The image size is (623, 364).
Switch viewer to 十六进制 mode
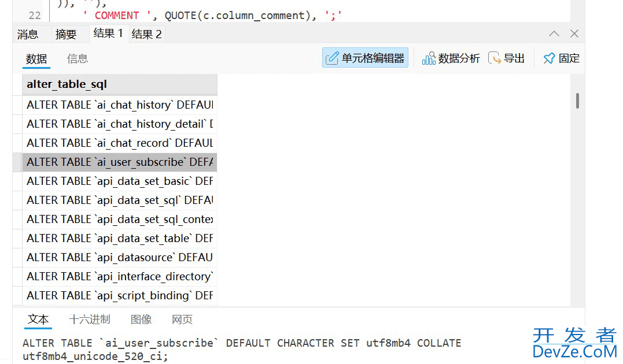click(x=90, y=320)
